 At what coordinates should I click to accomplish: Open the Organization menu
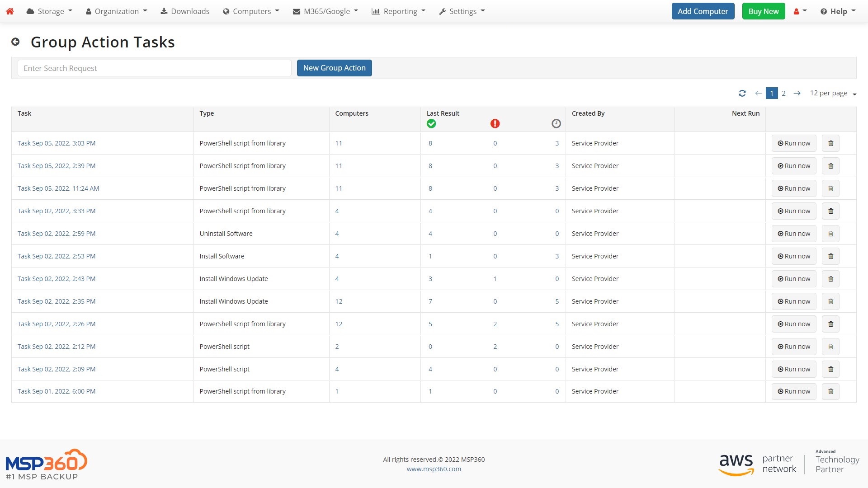tap(117, 11)
